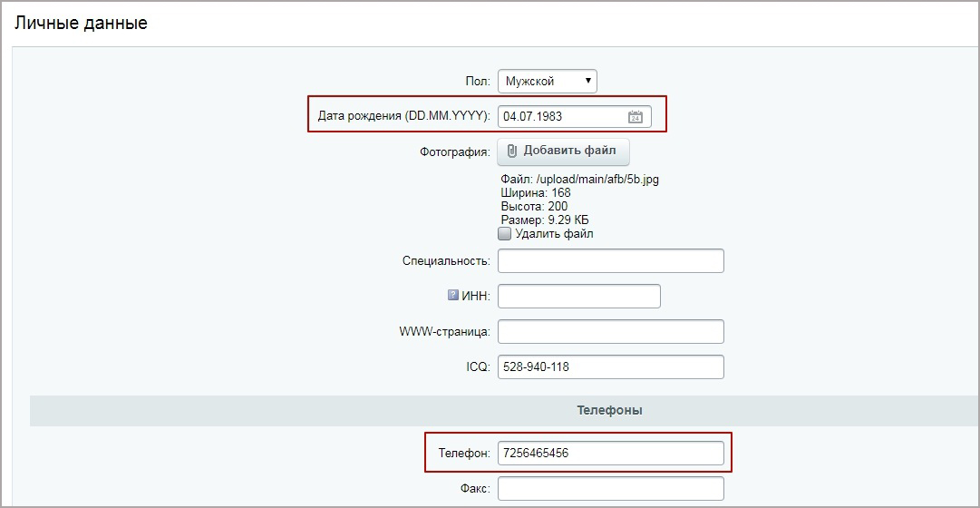Click the paperclip icon on Добавить файл

pos(512,151)
